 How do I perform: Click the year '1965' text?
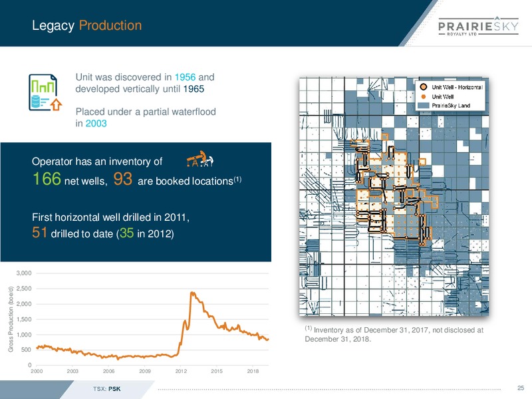pos(194,89)
